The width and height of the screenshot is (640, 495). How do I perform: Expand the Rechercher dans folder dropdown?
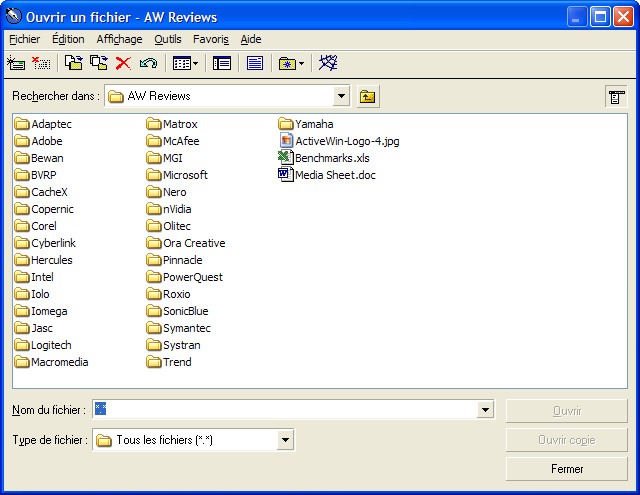pos(341,96)
